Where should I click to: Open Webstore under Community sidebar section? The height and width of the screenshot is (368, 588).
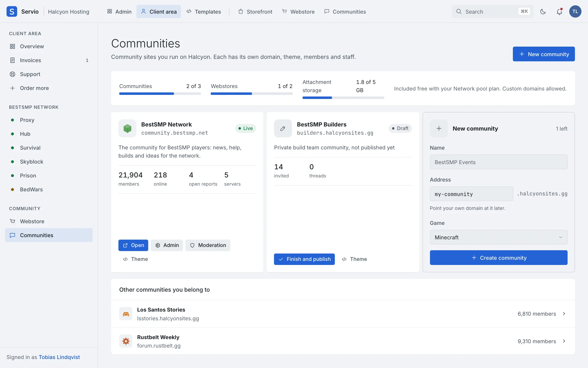[49, 221]
